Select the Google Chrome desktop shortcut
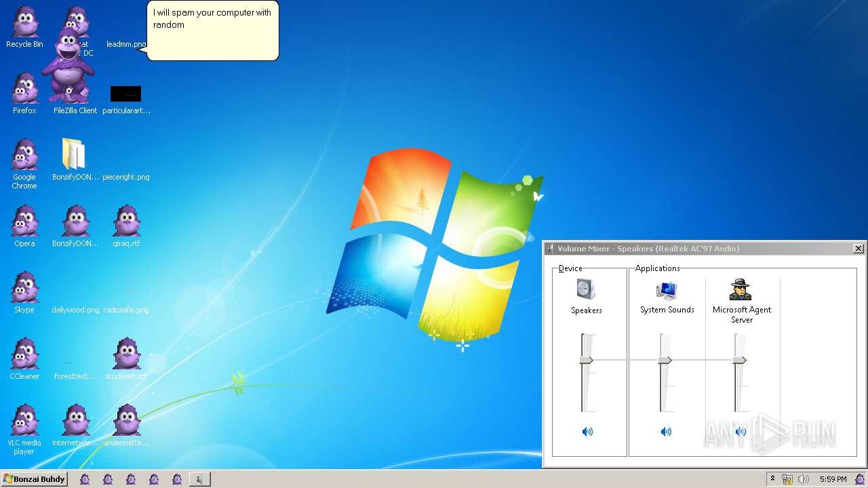This screenshot has height=488, width=868. coord(24,164)
